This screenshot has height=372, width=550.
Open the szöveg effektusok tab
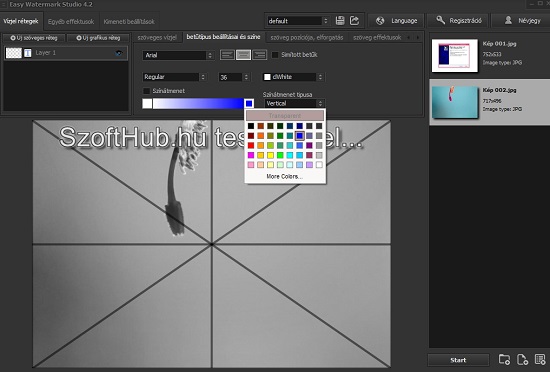click(377, 38)
